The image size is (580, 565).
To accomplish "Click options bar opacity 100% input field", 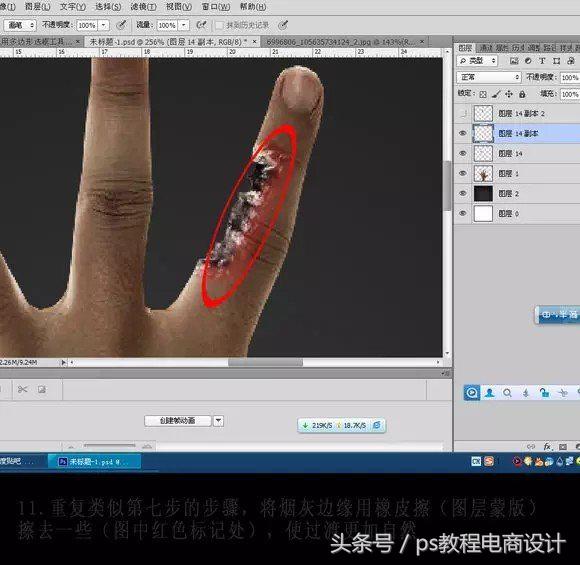I will point(87,25).
